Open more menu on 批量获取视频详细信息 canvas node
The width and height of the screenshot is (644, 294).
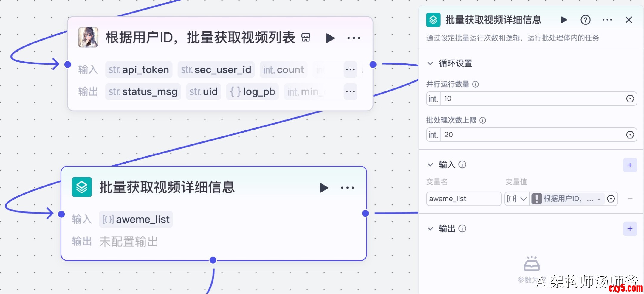348,188
